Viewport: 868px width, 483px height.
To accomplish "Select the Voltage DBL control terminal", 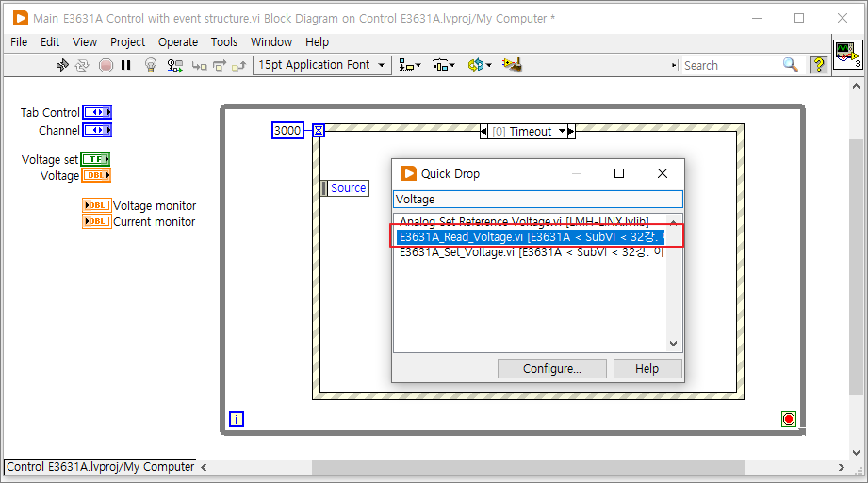I will tap(96, 175).
